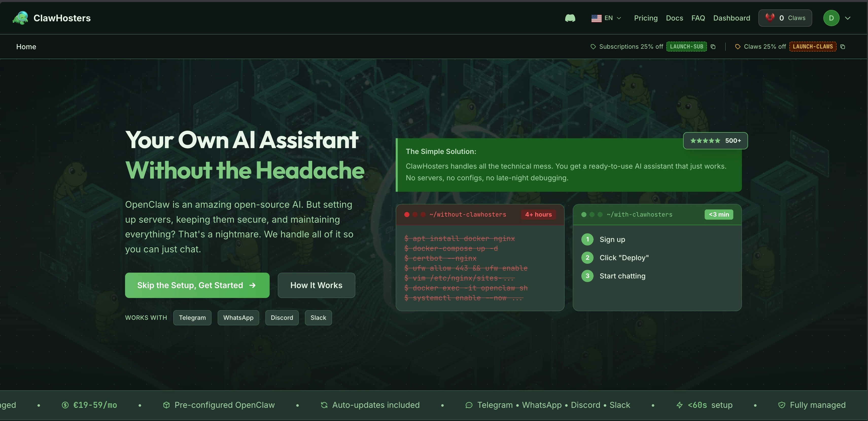Navigate to the Dashboard
Image resolution: width=868 pixels, height=421 pixels.
click(732, 18)
